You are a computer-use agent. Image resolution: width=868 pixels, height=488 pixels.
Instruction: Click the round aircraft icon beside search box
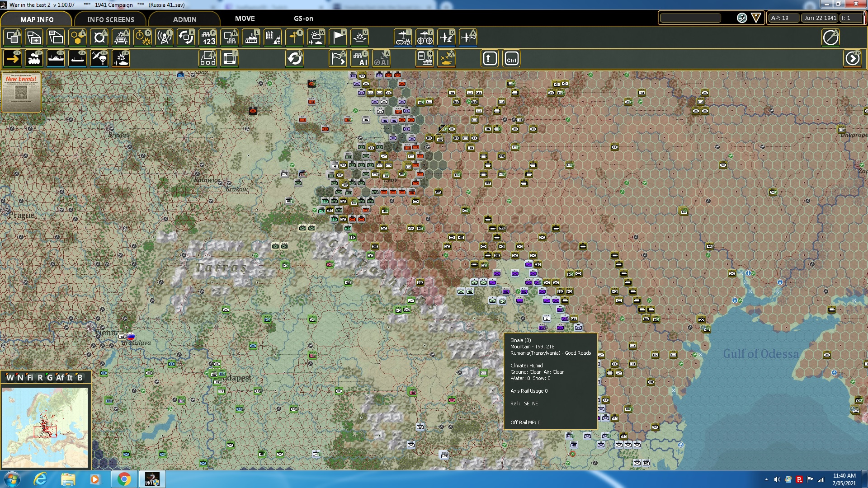tap(742, 18)
